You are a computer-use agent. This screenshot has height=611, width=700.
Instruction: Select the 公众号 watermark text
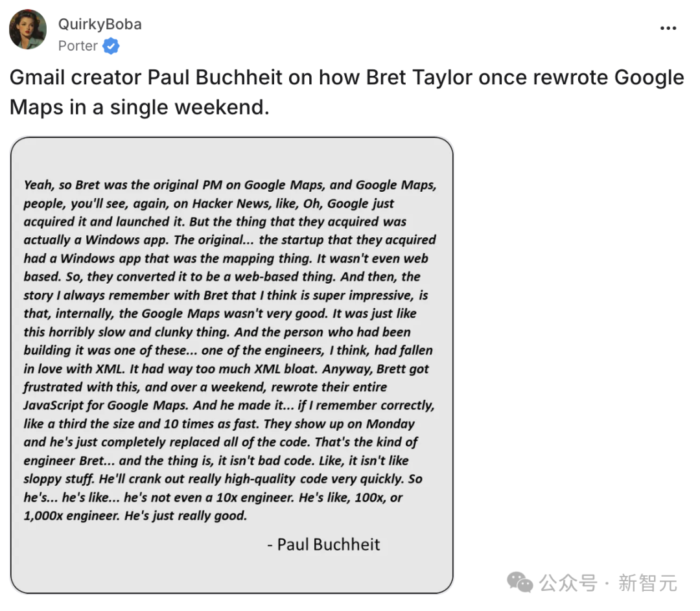coord(568,583)
